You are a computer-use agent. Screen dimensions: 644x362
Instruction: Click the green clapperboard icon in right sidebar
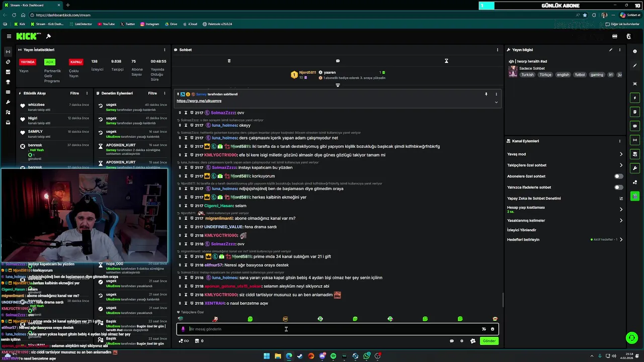point(635,196)
